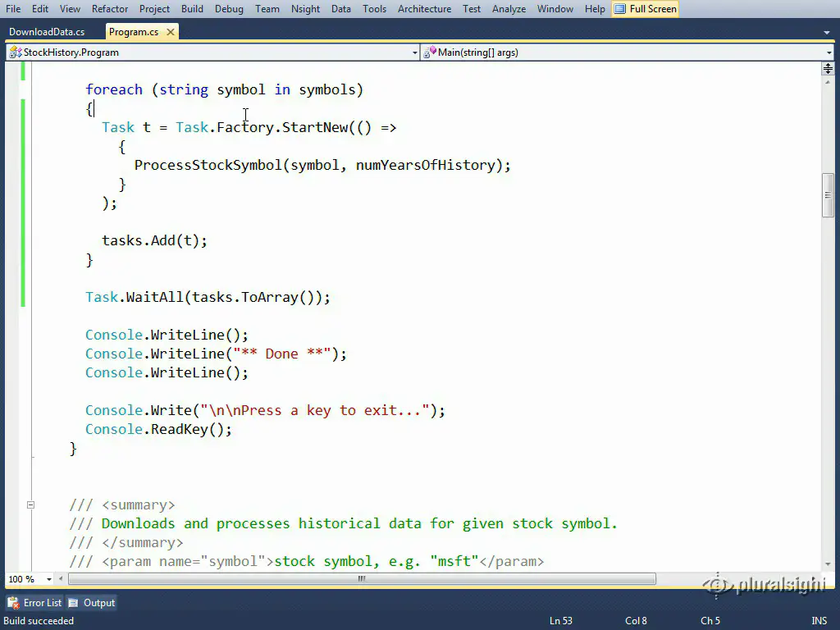
Task: Click the 'Console.ReadKey();' line
Action: 158,429
